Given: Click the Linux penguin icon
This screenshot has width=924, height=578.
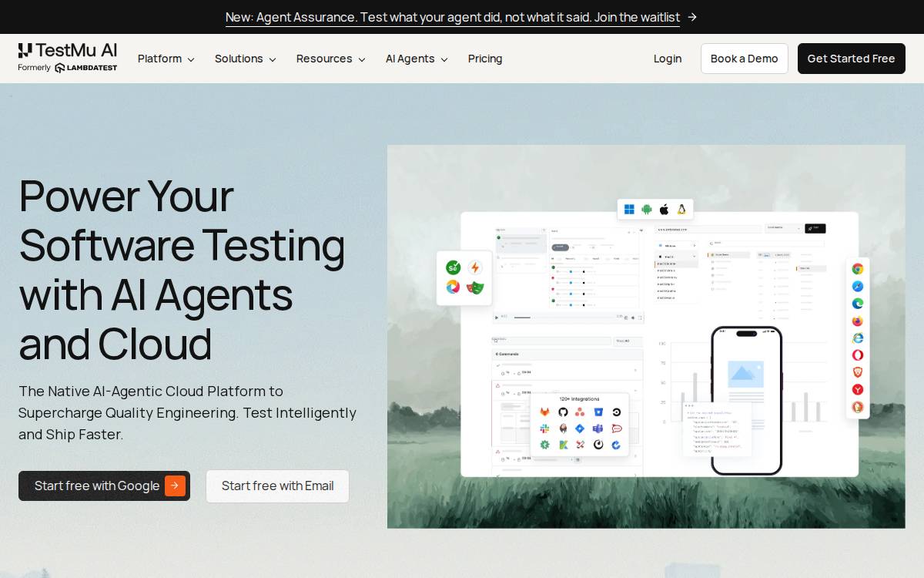Looking at the screenshot, I should tap(681, 210).
